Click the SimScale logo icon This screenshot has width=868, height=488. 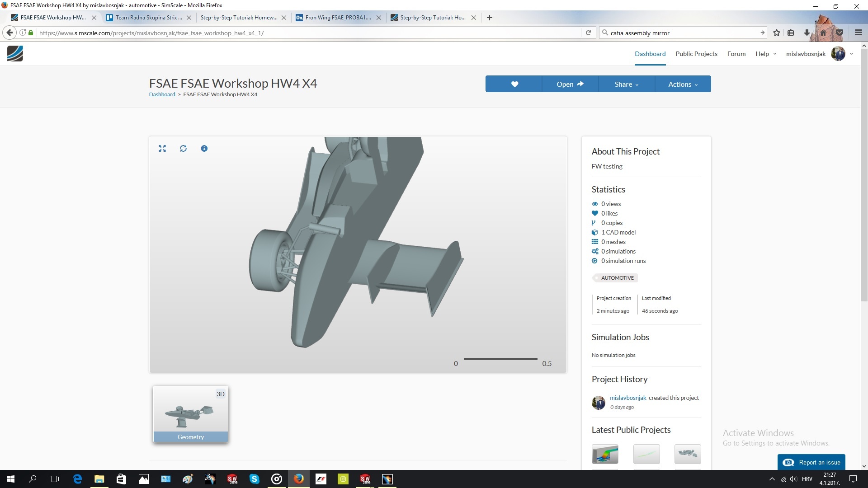tap(15, 54)
